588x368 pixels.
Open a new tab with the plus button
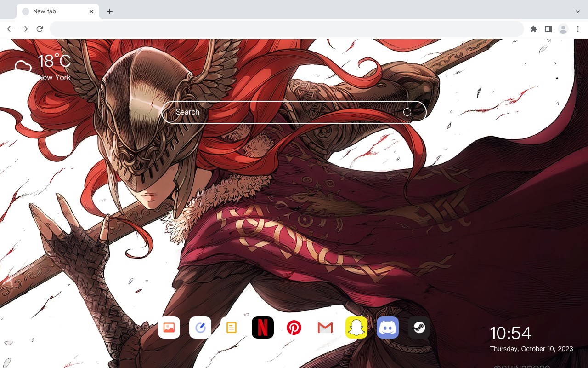click(x=109, y=11)
